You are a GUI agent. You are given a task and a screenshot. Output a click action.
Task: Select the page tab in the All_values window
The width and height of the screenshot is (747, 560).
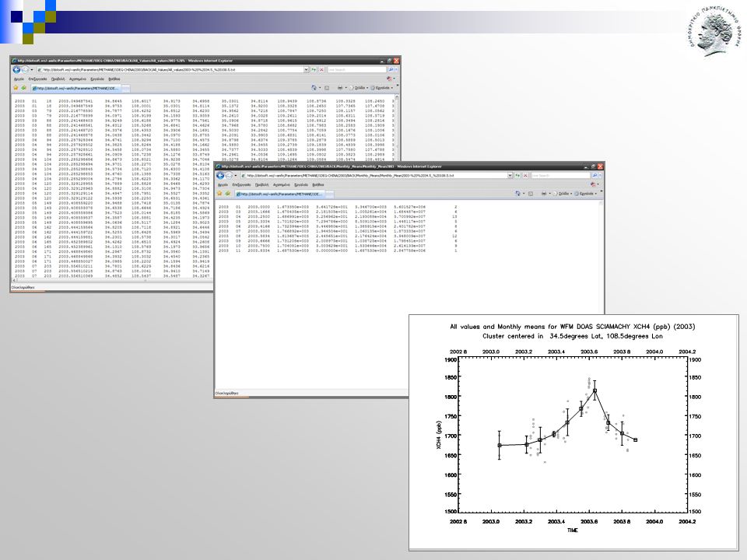point(76,88)
